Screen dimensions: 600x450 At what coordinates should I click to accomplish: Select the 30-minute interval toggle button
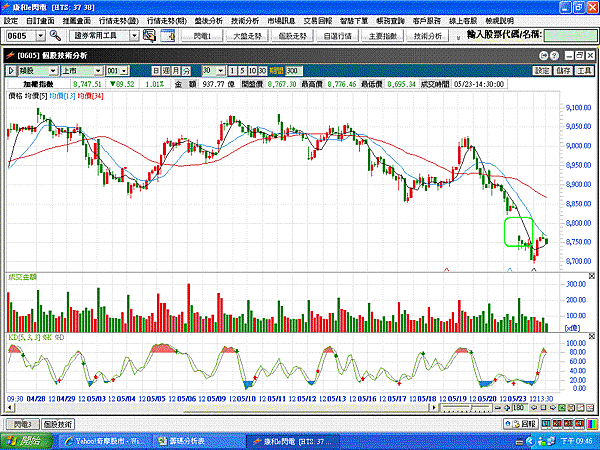(262, 71)
